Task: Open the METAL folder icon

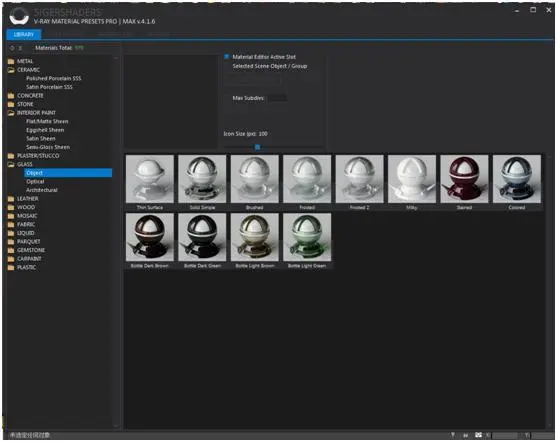Action: 11,61
